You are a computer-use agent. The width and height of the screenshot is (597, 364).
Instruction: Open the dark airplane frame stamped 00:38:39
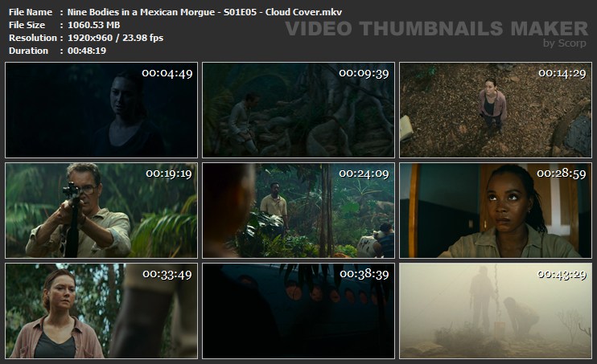298,311
